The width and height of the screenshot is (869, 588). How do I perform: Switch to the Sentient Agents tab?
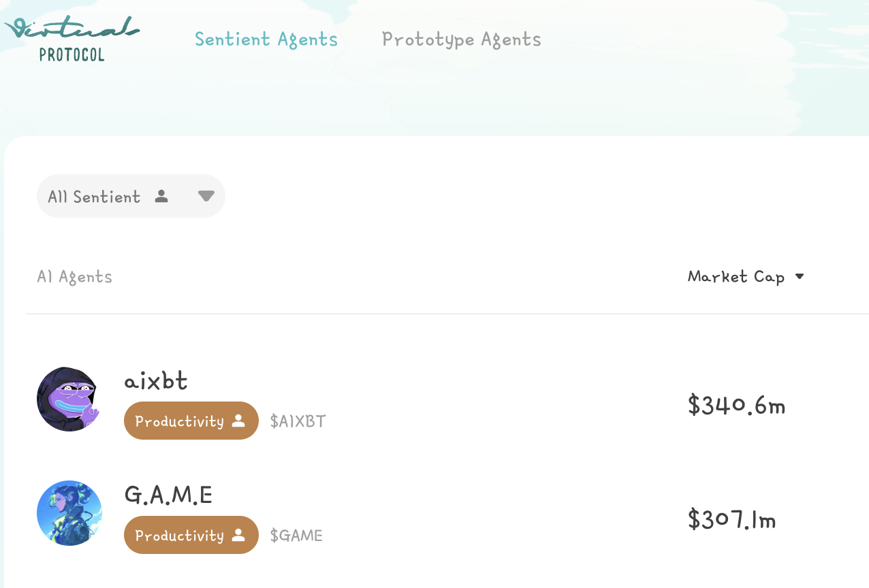point(266,39)
